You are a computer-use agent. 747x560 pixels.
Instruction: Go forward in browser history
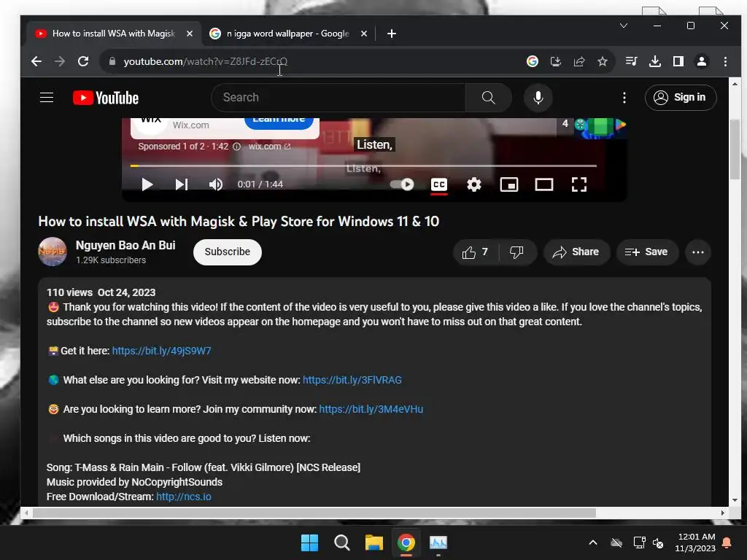pos(60,61)
